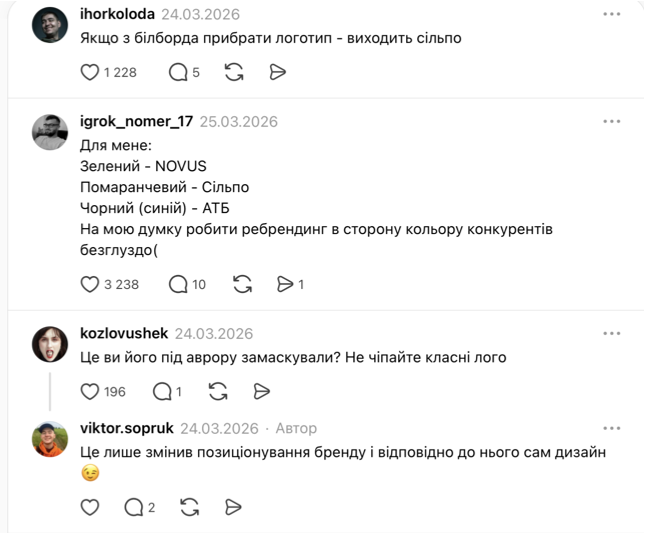
Task: Repost ihorkoloda's comment
Action: point(234,71)
